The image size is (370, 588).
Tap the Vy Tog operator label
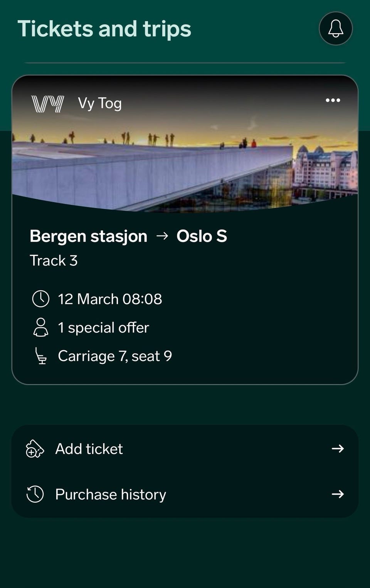(x=100, y=103)
